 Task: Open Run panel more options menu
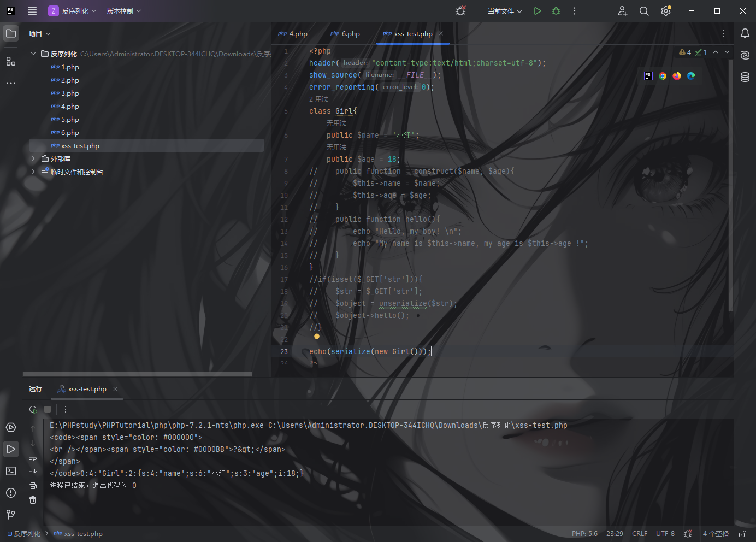coord(66,409)
